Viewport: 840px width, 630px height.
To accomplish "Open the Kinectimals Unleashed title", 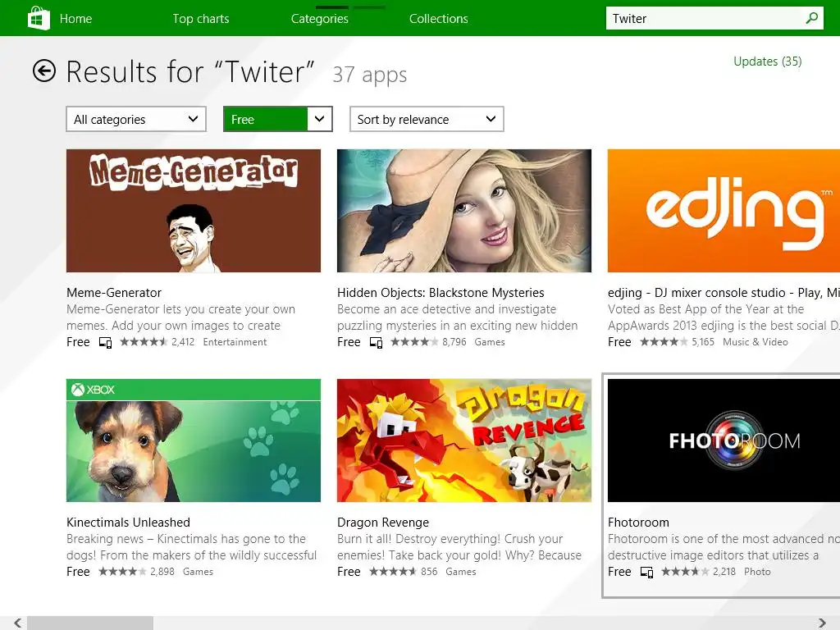I will 128,523.
